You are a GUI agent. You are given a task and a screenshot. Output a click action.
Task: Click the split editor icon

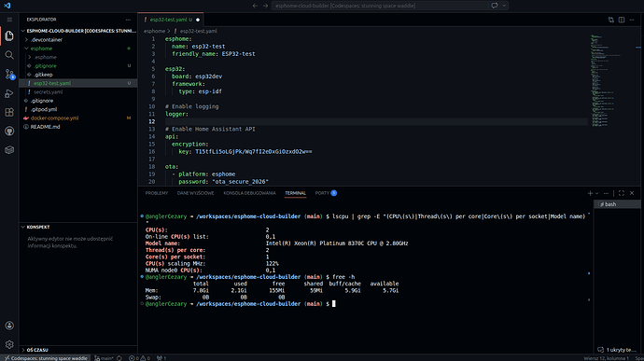click(x=622, y=20)
